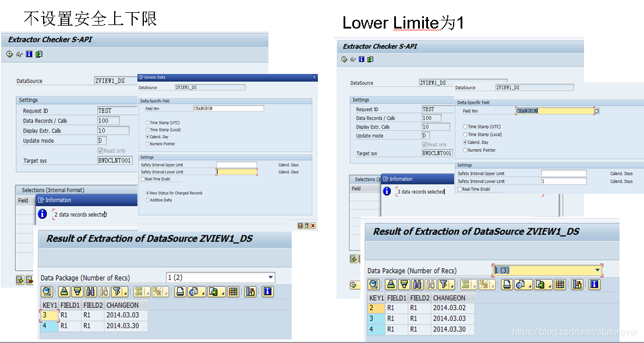Choose layout grid icon in right result toolbar
This screenshot has width=644, height=343.
click(560, 284)
